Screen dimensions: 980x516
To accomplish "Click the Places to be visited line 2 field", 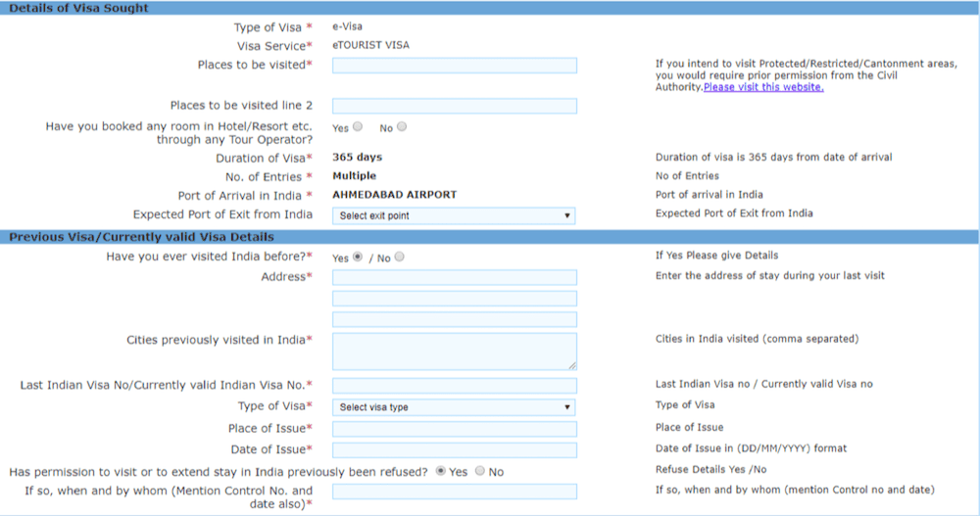I will [455, 106].
